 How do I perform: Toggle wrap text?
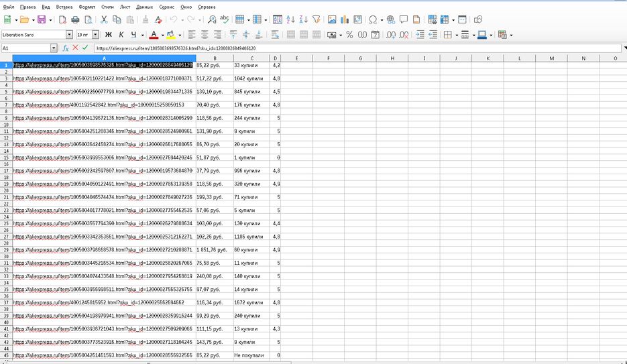[275, 35]
